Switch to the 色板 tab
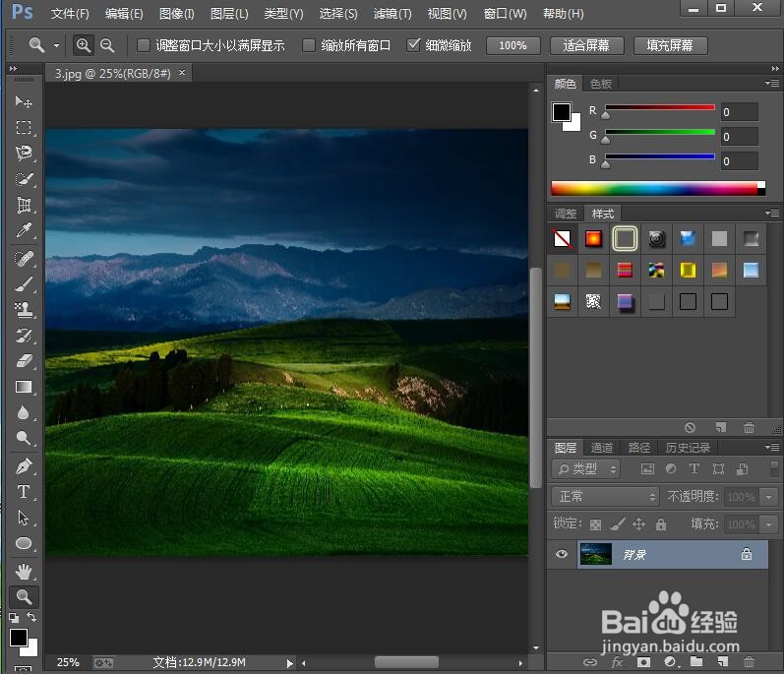This screenshot has width=784, height=674. pos(600,84)
